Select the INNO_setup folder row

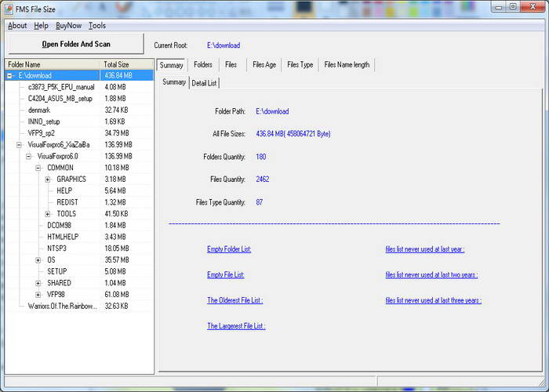[x=79, y=122]
